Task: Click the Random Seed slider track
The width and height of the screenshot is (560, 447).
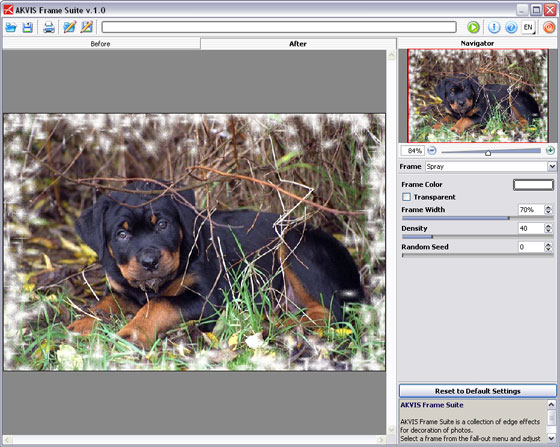Action: [477, 255]
